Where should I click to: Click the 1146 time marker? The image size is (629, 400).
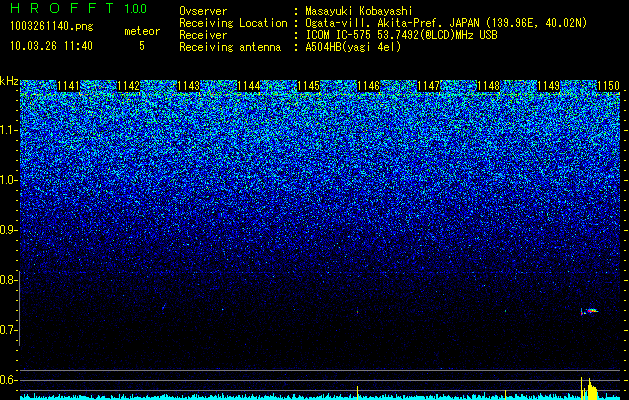(368, 86)
